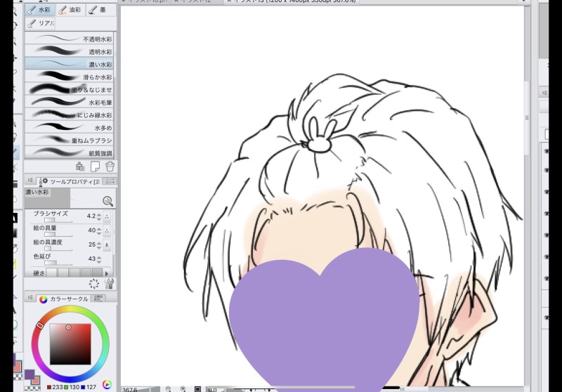The width and height of the screenshot is (562, 392).
Task: Adjust the 絵の具濃度 slider
Action: (58, 248)
